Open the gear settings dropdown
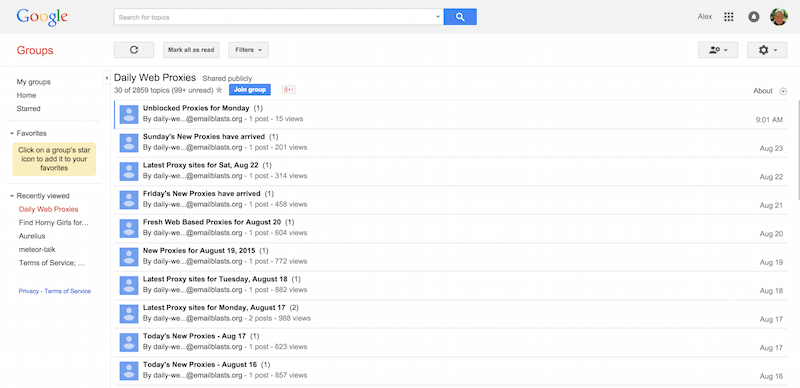Viewport: 800px width, 388px height. coord(767,50)
